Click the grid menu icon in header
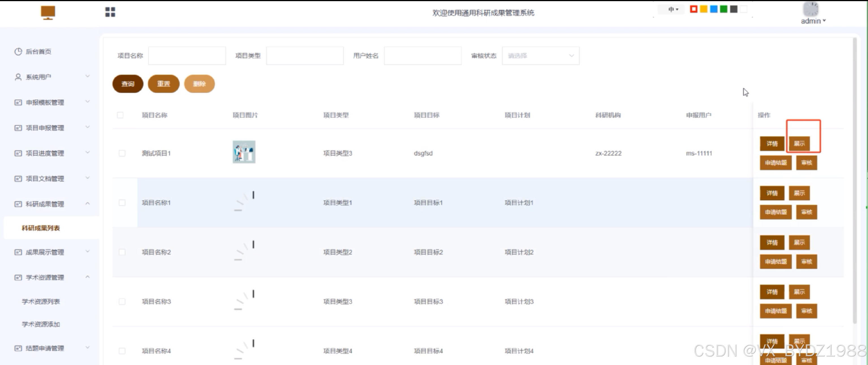The height and width of the screenshot is (365, 868). point(110,12)
